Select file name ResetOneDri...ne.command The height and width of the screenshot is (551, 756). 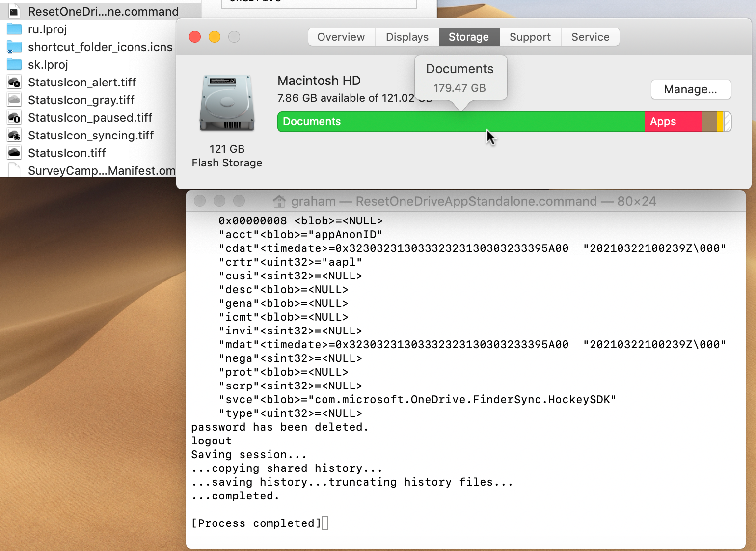103,12
